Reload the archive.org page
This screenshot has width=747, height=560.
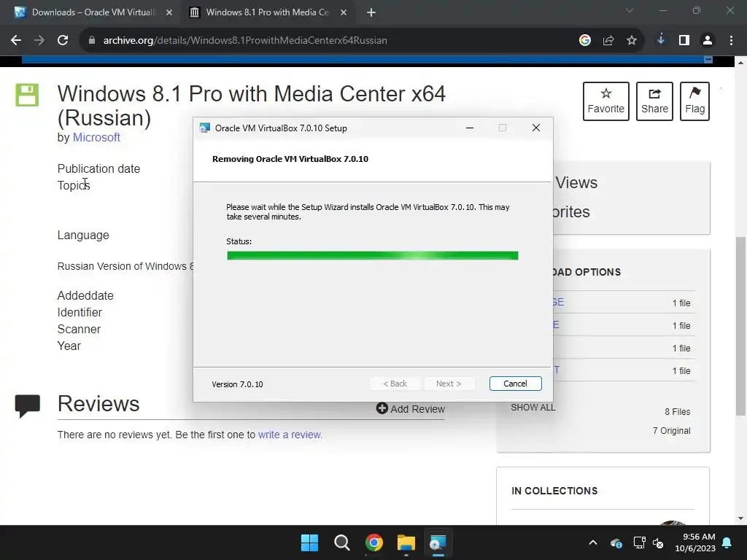(x=63, y=41)
